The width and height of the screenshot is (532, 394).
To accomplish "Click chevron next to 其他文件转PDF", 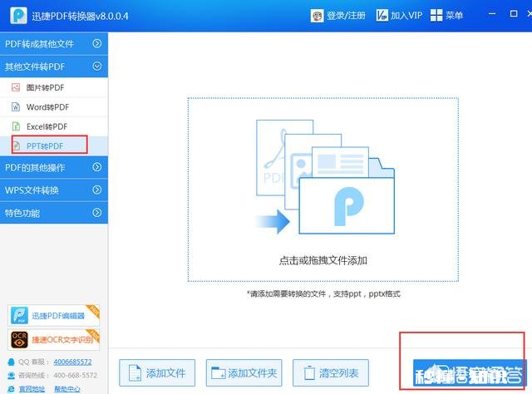I will 97,66.
